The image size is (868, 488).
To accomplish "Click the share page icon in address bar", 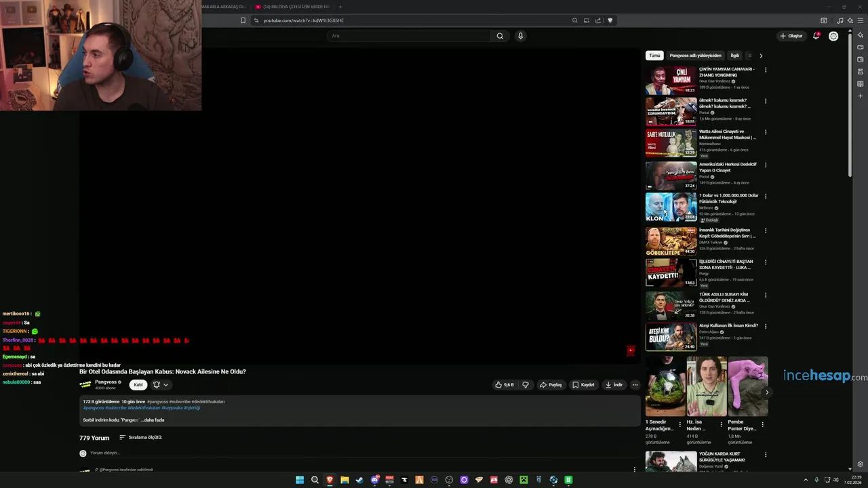I will point(598,20).
